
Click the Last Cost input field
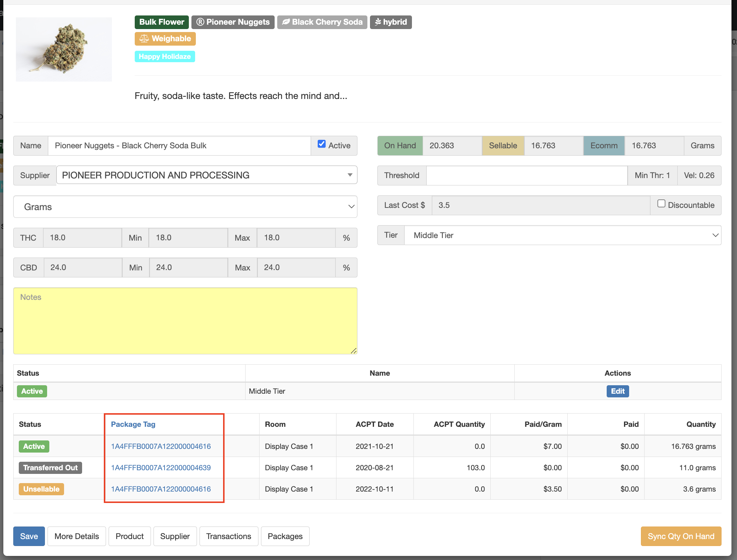[541, 205]
